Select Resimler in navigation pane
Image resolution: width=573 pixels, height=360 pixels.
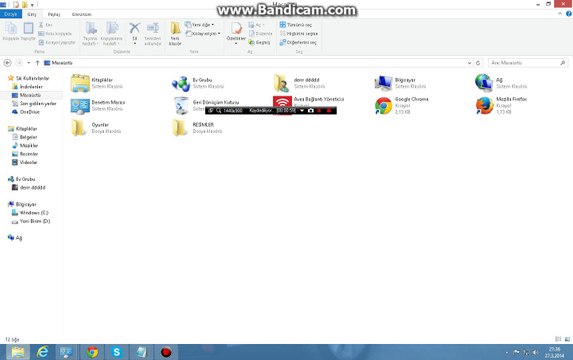(25, 154)
